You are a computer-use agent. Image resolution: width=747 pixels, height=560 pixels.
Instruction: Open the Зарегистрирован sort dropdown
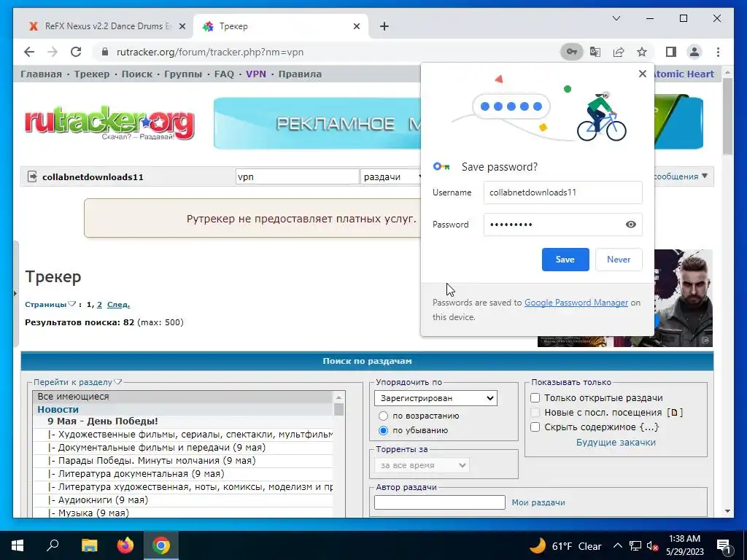click(436, 398)
